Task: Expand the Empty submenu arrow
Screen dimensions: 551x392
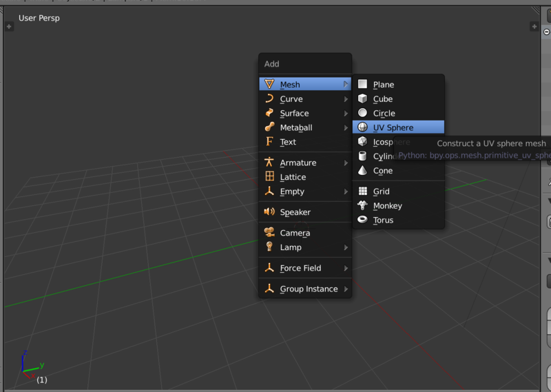Action: pyautogui.click(x=346, y=192)
